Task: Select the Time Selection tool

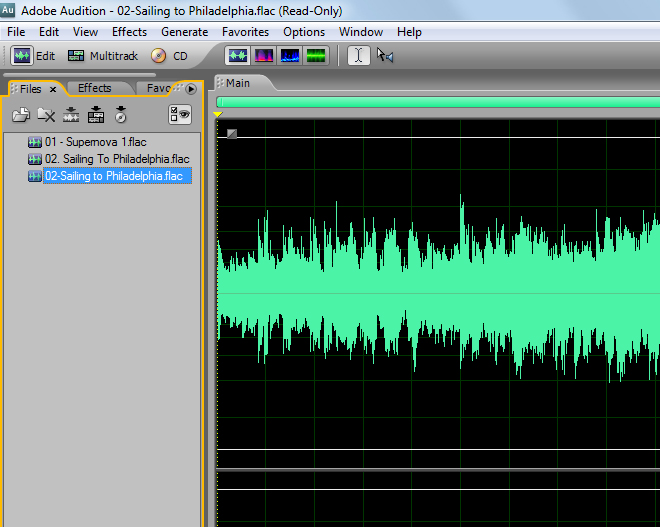Action: [x=357, y=56]
